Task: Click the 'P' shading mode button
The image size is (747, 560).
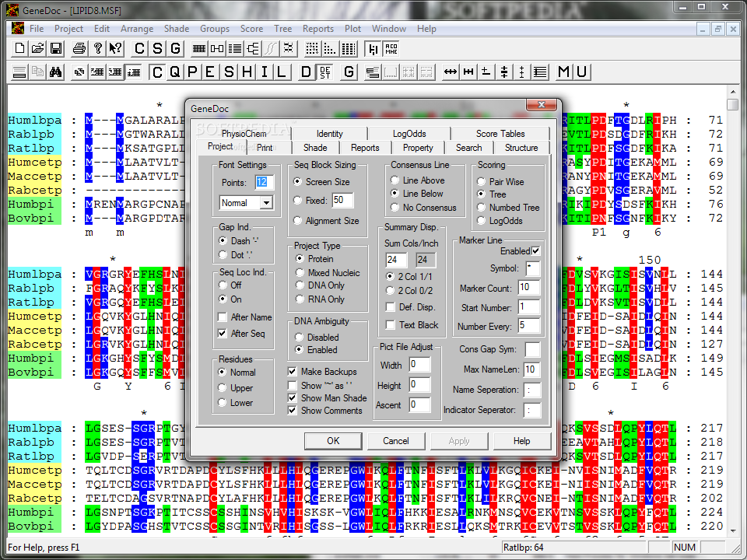Action: pos(192,72)
